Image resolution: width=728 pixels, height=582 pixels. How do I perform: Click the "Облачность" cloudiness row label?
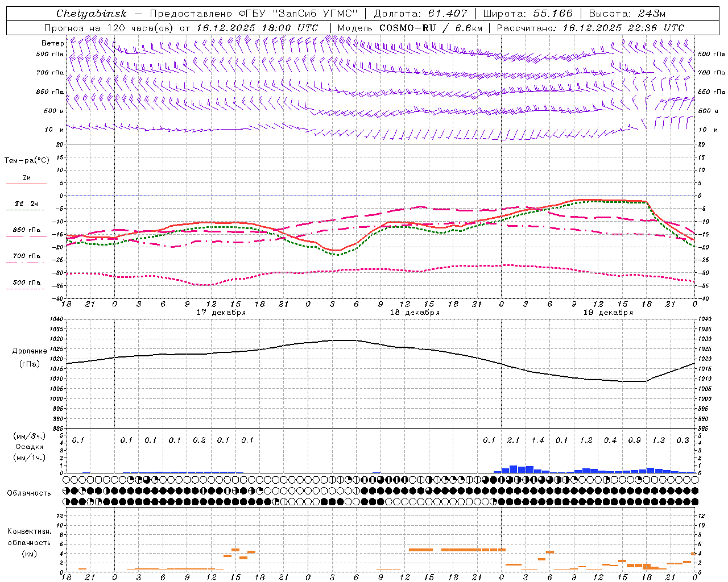tap(29, 493)
